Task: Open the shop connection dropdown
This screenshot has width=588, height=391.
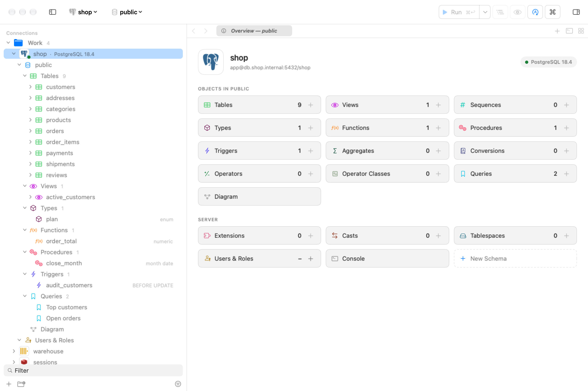Action: (x=83, y=12)
